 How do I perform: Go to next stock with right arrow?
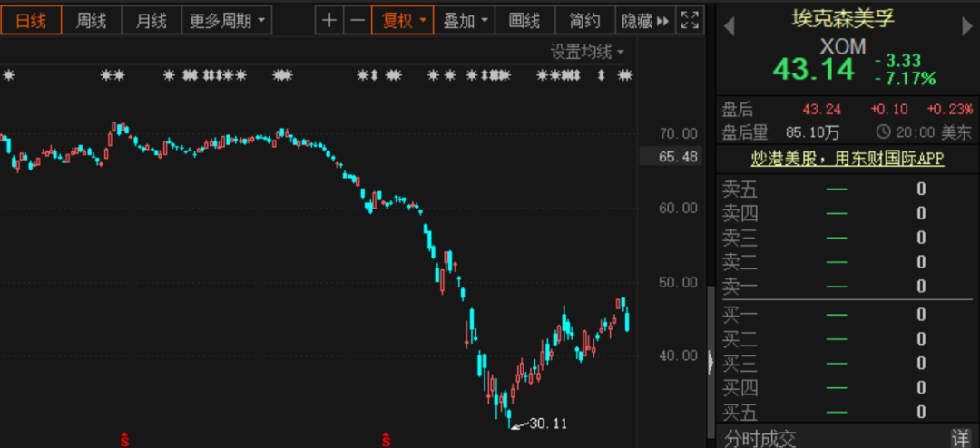coord(967,27)
